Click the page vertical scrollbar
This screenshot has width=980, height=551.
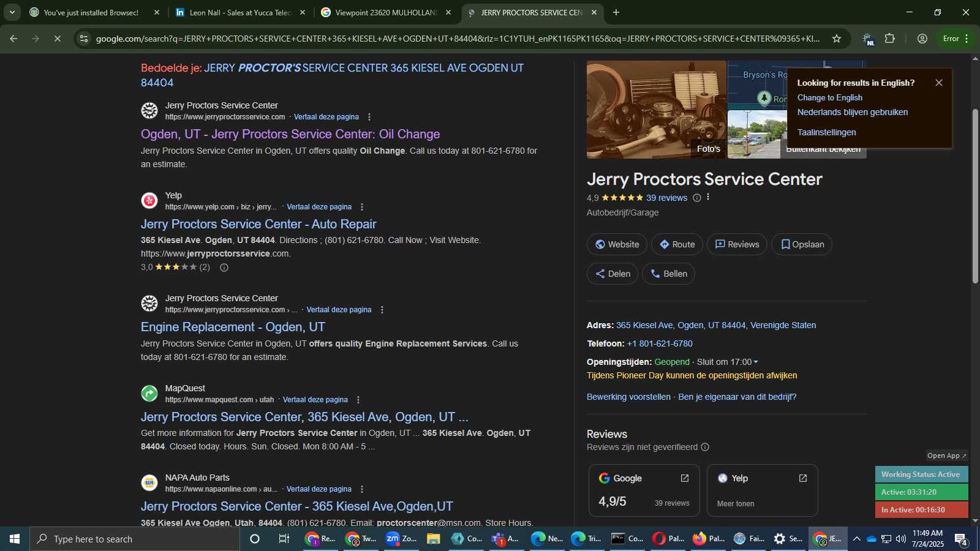[975, 196]
